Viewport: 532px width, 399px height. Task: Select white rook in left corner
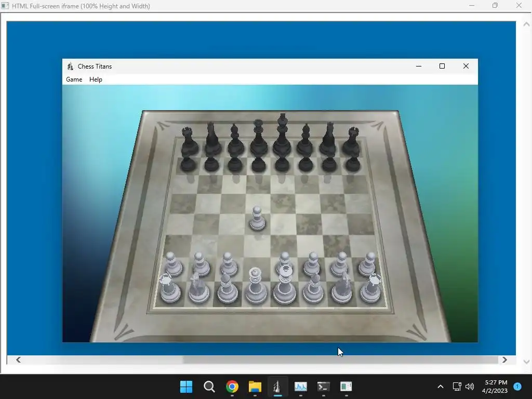click(x=169, y=288)
